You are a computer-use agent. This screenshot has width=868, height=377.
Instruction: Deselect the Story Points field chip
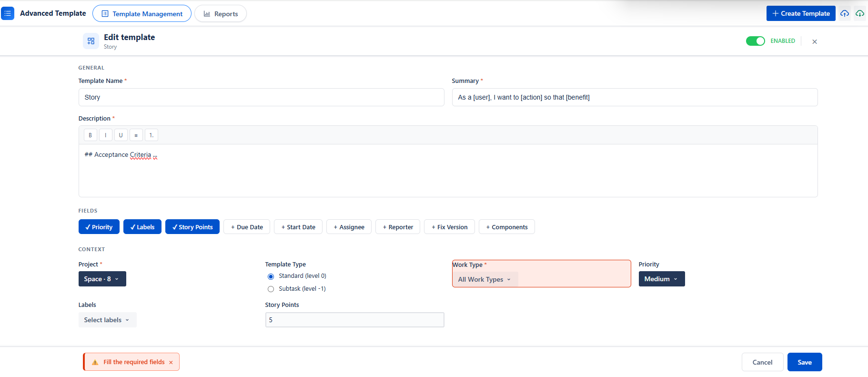pyautogui.click(x=192, y=227)
